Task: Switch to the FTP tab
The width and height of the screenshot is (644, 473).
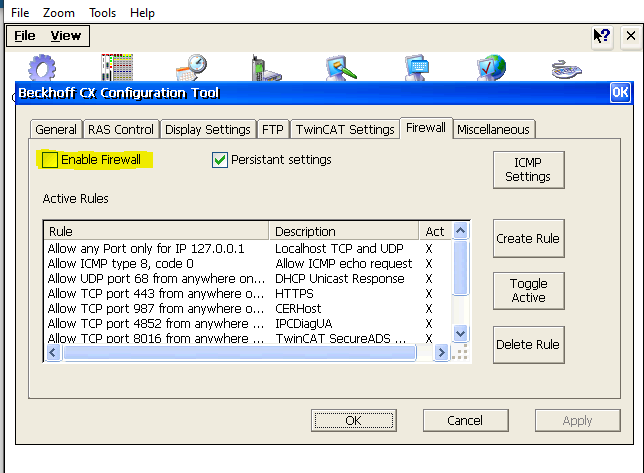Action: pos(273,129)
